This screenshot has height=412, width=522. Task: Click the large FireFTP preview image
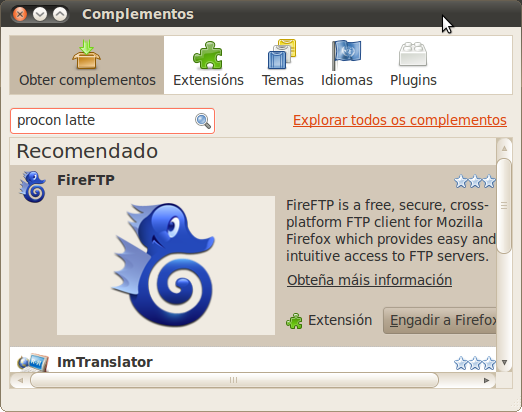(x=166, y=265)
